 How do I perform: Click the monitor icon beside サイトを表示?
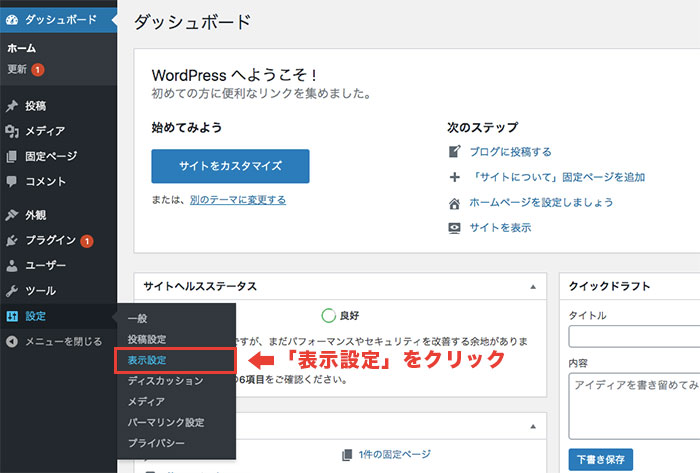click(454, 228)
